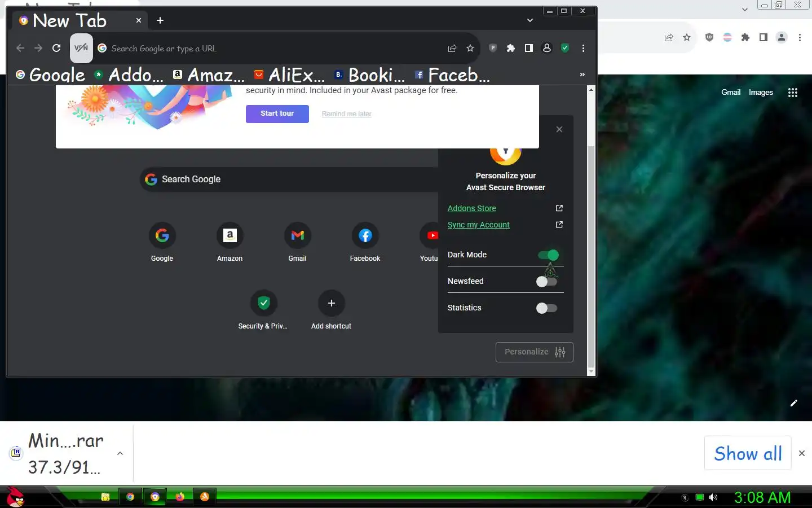Close the Personalize panel
The width and height of the screenshot is (812, 508).
(559, 129)
